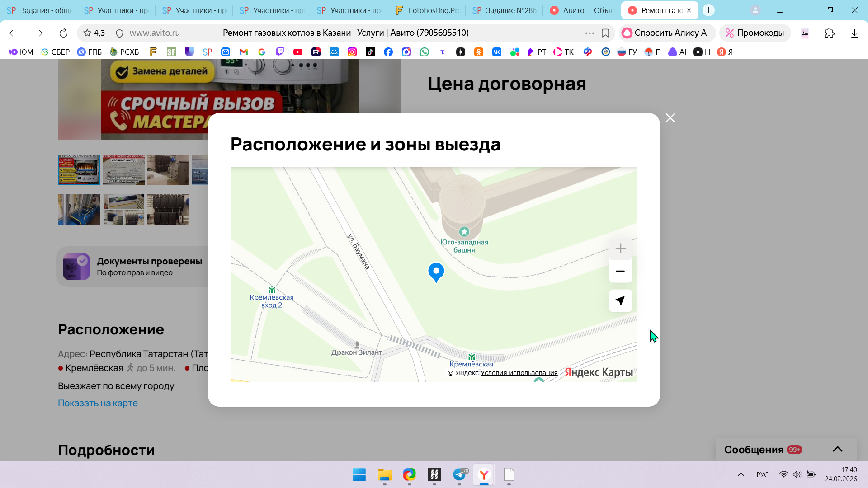868x488 pixels.
Task: Open browser extensions puzzle icon
Action: coord(829,33)
